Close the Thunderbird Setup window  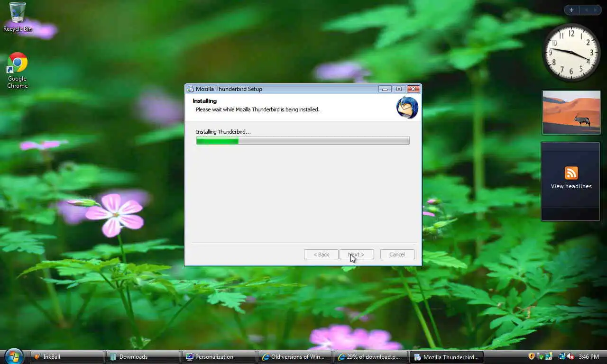(414, 89)
